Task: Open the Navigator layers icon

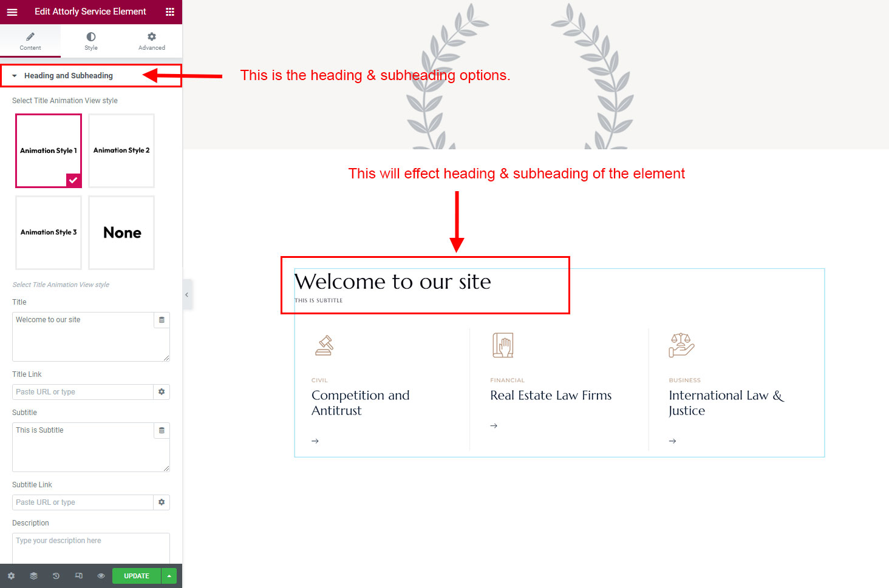Action: [33, 576]
